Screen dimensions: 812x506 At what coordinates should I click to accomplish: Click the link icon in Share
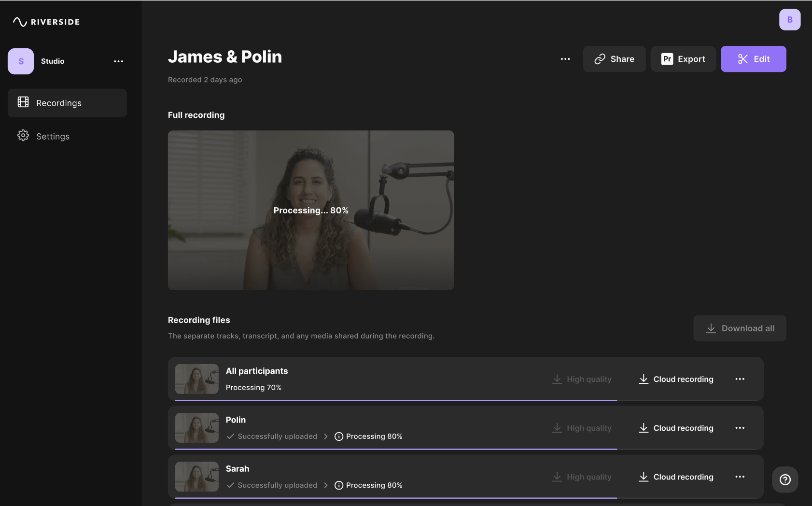click(x=600, y=59)
